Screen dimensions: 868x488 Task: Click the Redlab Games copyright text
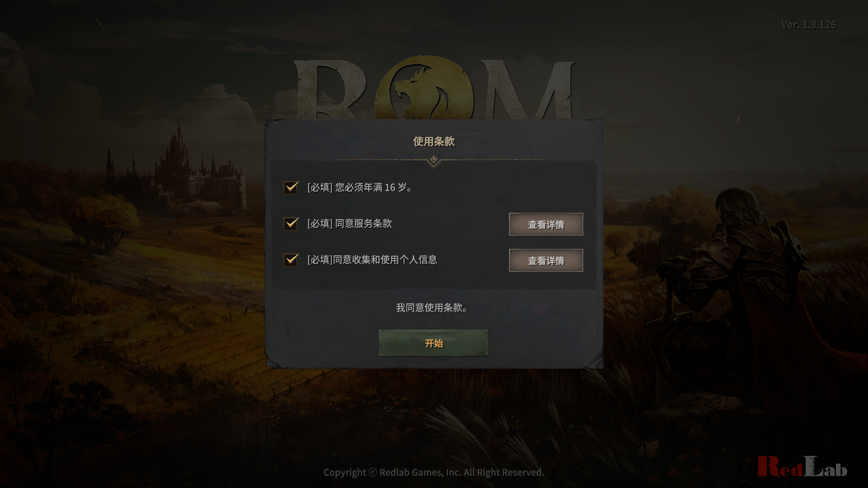434,472
